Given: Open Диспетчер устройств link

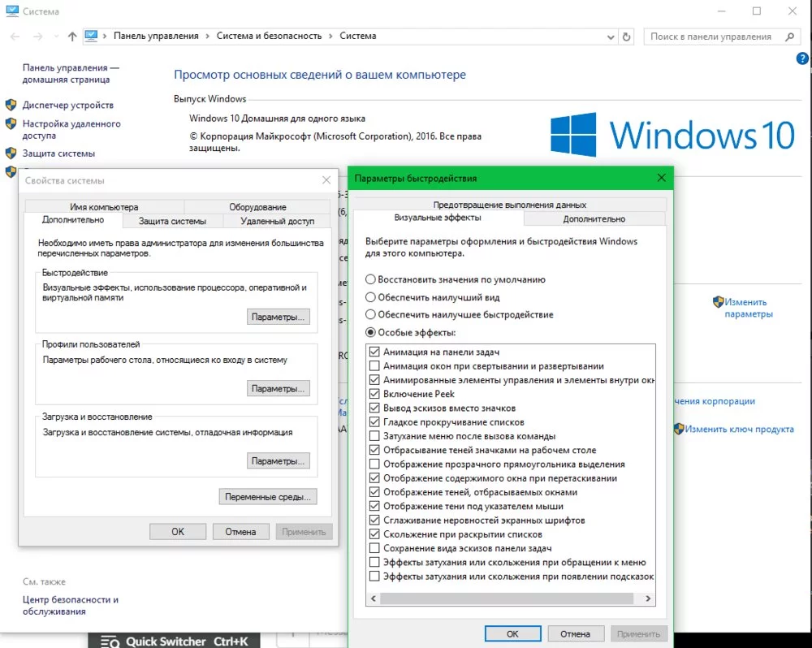Looking at the screenshot, I should coord(68,105).
